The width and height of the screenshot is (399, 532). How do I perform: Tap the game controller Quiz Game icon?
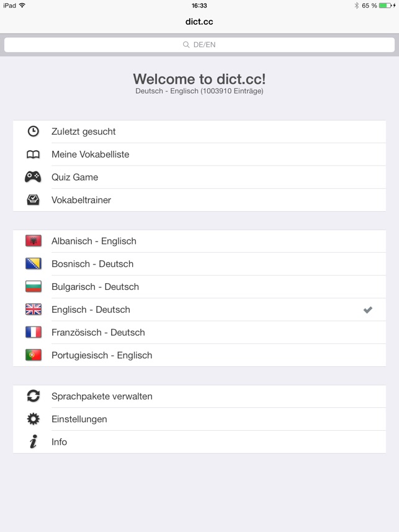33,177
